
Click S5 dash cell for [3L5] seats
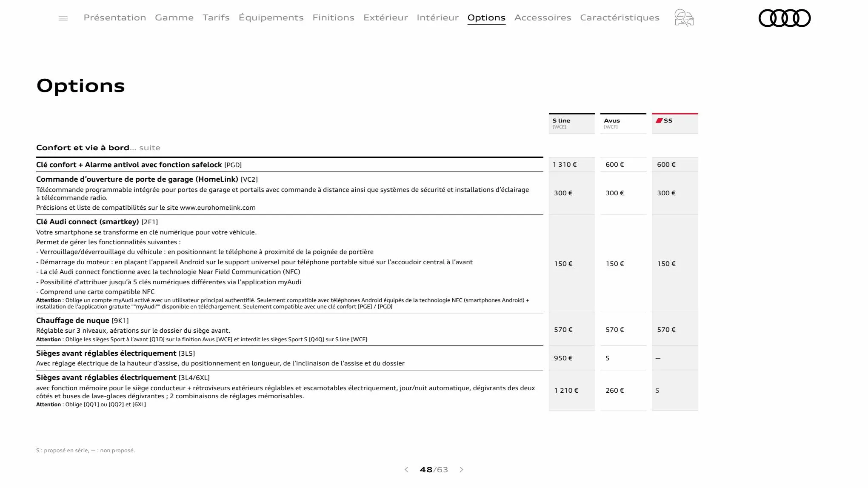coord(658,358)
